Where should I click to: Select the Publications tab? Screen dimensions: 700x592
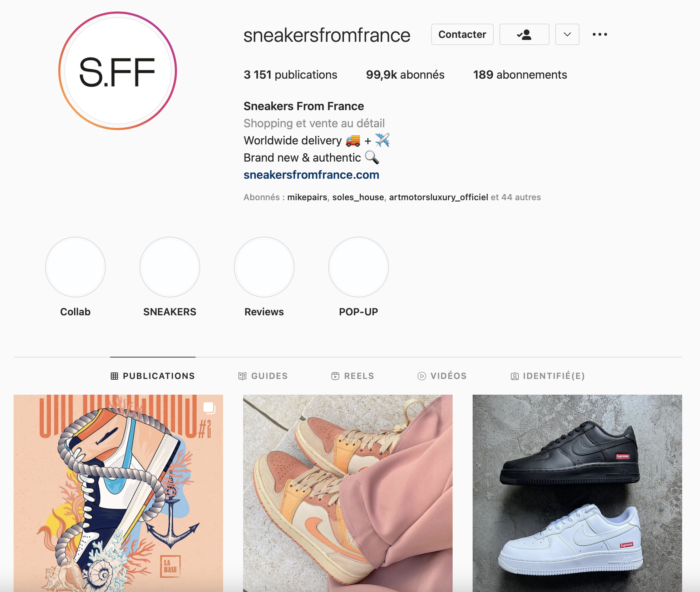coord(153,376)
